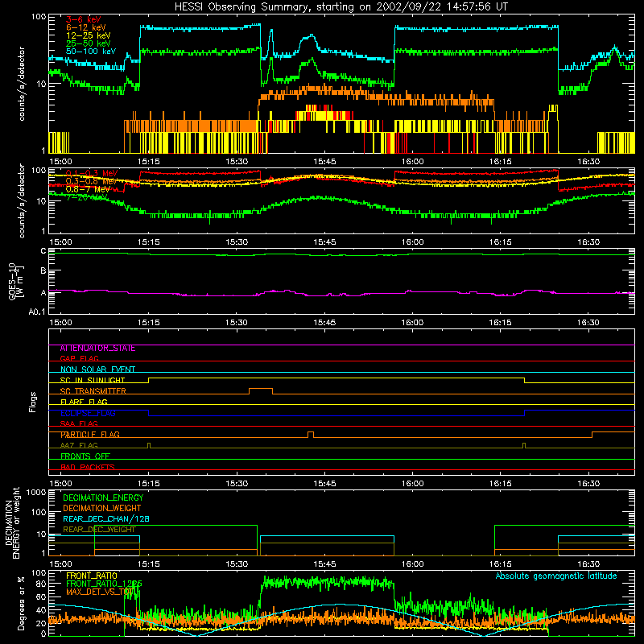This screenshot has width=644, height=644.
Task: Click the FRONT_RATIO legend label
Action: 92,576
